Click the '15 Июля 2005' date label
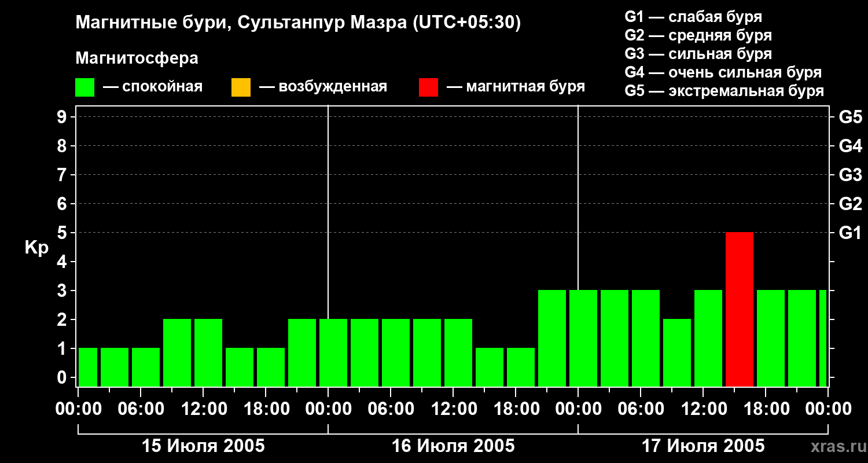Screen dimensions: 868x463 tap(203, 446)
